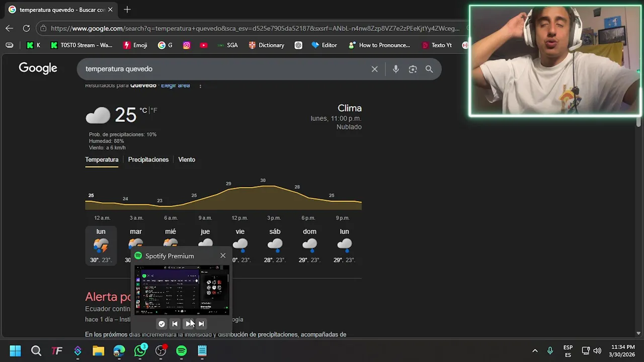Like the song in the Spotify preview

162,324
